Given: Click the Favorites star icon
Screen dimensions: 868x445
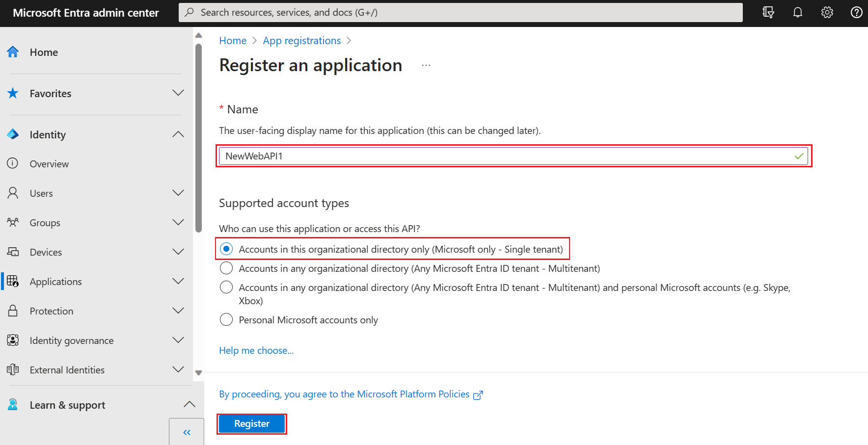Looking at the screenshot, I should pyautogui.click(x=13, y=93).
